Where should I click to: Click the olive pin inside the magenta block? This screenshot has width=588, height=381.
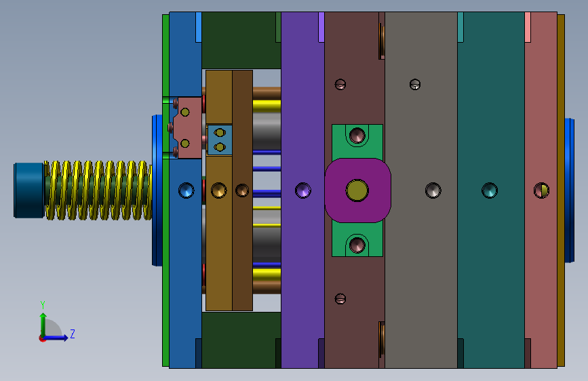pyautogui.click(x=357, y=190)
